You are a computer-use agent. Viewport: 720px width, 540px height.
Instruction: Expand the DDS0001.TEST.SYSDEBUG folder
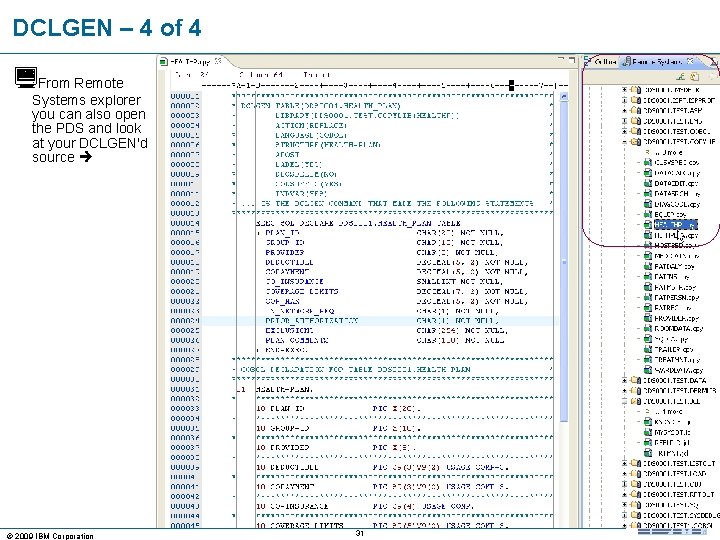tap(624, 515)
